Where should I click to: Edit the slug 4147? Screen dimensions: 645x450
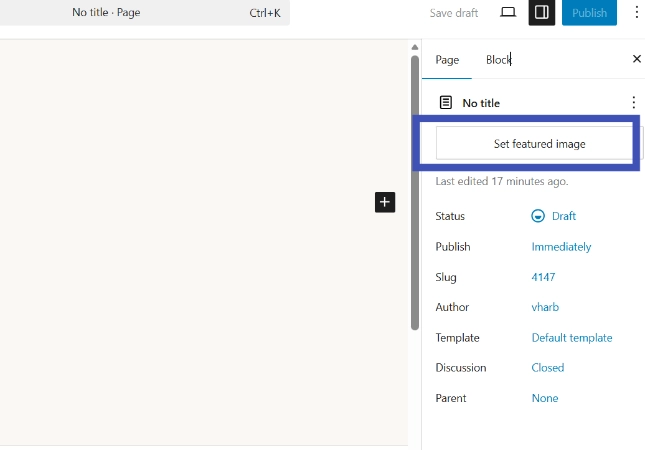coord(543,277)
